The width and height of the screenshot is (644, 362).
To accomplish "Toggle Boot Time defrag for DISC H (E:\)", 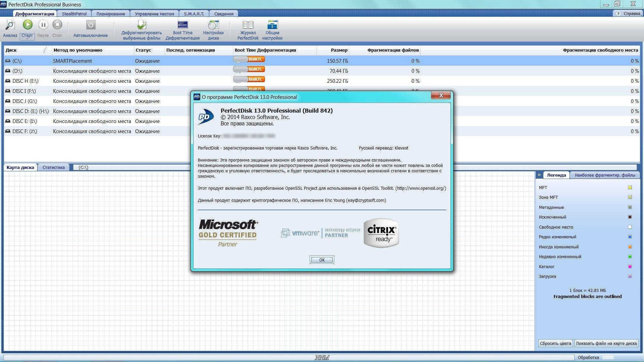I will 249,79.
